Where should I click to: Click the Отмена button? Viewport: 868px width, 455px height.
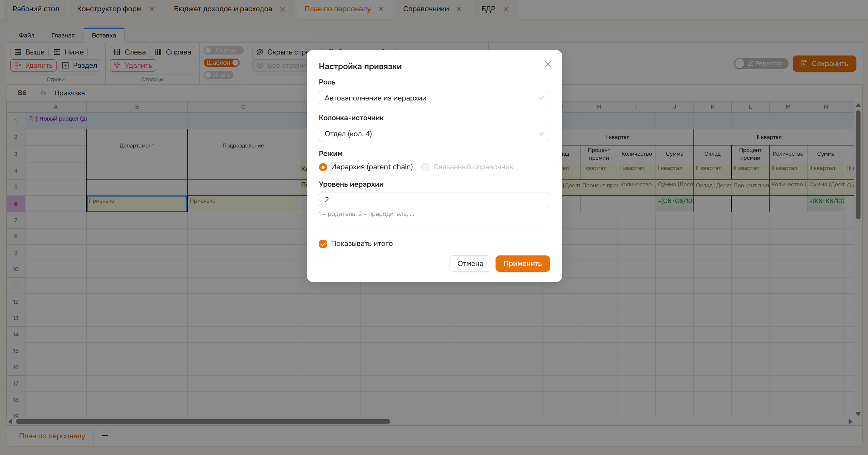pos(470,264)
